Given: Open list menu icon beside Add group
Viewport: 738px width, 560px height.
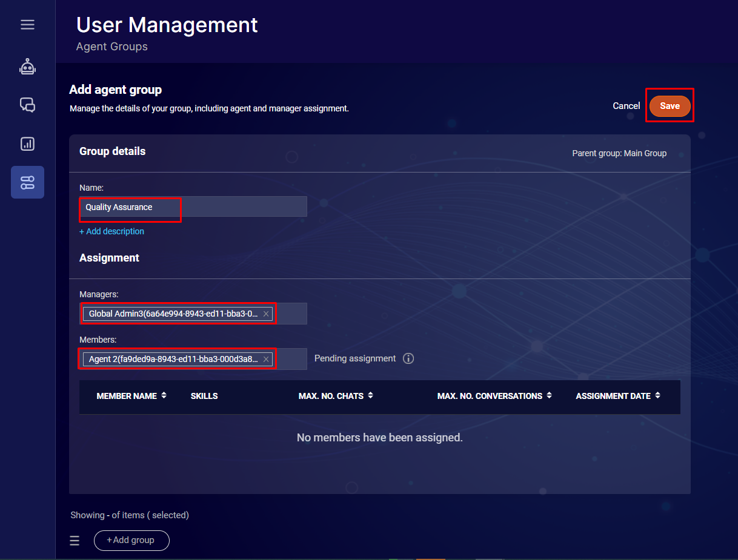Looking at the screenshot, I should (75, 541).
